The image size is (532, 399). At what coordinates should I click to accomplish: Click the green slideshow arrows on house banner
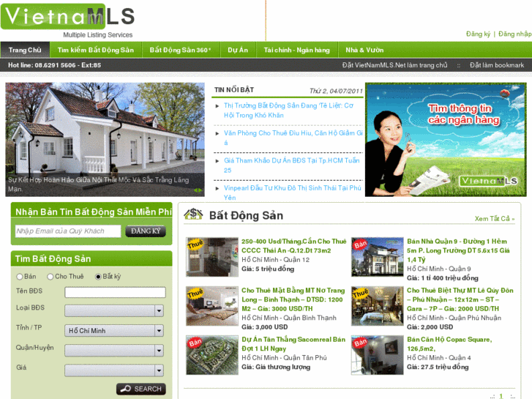tap(198, 190)
